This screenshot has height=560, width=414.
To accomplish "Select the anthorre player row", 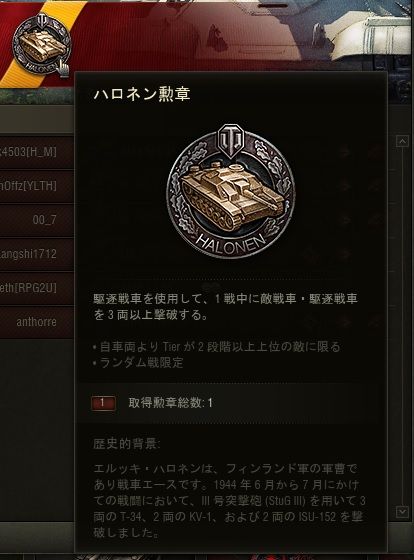I will pyautogui.click(x=37, y=322).
